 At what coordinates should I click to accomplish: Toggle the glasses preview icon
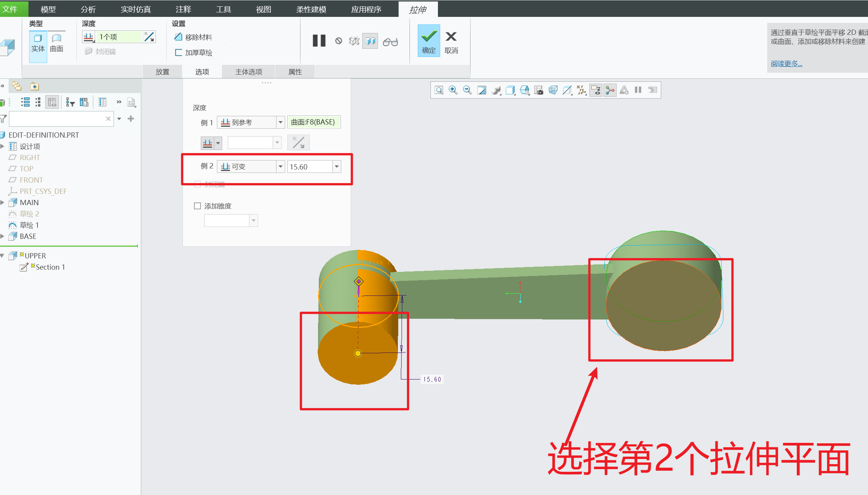pos(390,42)
